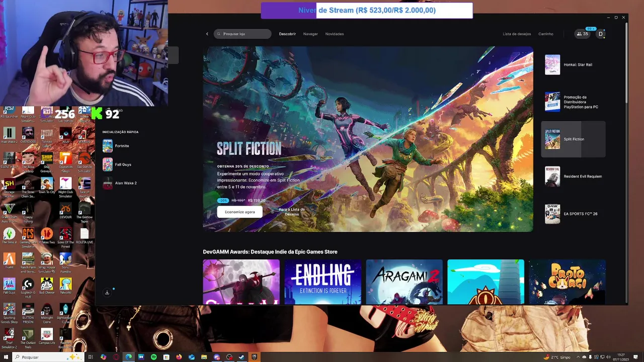Open Thief Simulator 2 desktop shortcut
Screen dimensions: 644x362
coord(9,337)
